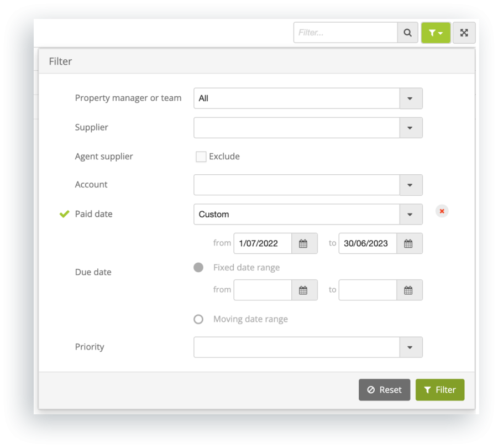Expand the Priority dropdown arrow
The width and height of the screenshot is (498, 448).
click(411, 347)
